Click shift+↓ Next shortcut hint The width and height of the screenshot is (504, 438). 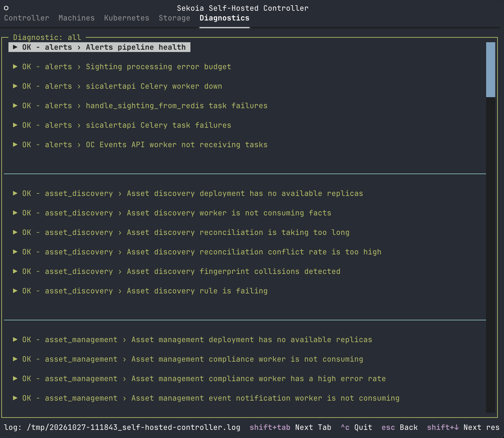click(463, 427)
